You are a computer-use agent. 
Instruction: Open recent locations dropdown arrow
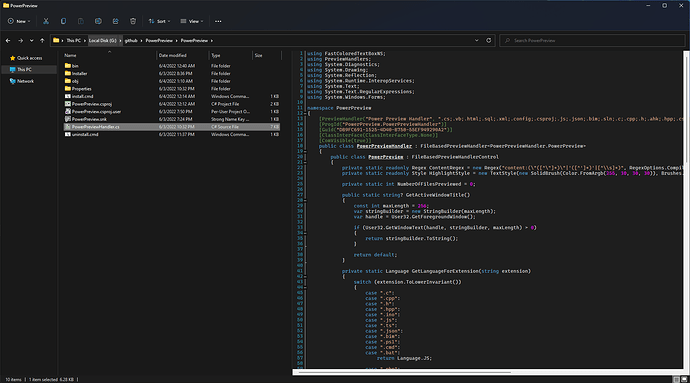click(31, 41)
